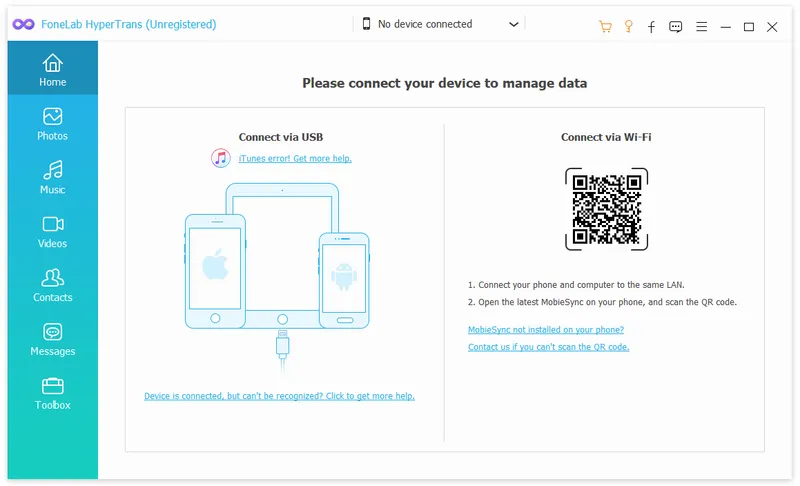
Task: Switch to the Music section
Action: (x=53, y=177)
